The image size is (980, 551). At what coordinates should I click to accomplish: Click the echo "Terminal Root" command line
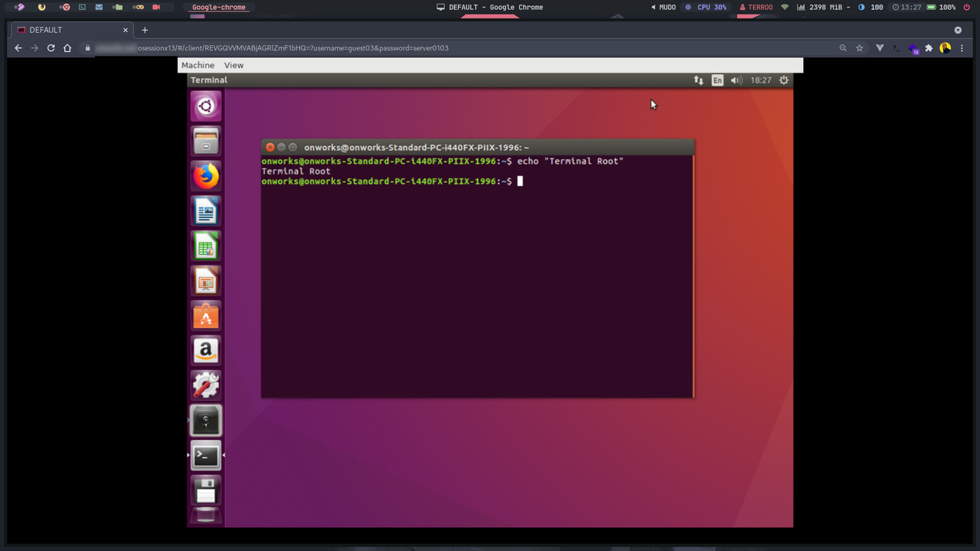click(443, 161)
